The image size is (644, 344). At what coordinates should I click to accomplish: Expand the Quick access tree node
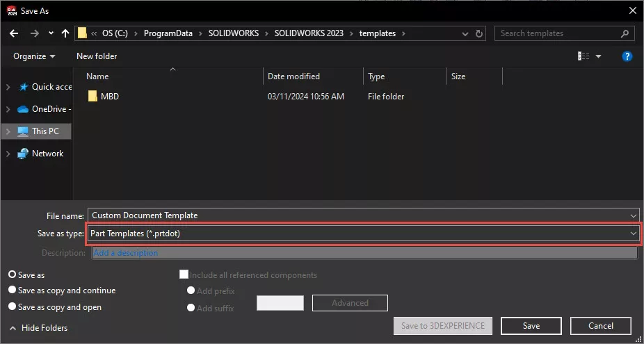(8, 87)
